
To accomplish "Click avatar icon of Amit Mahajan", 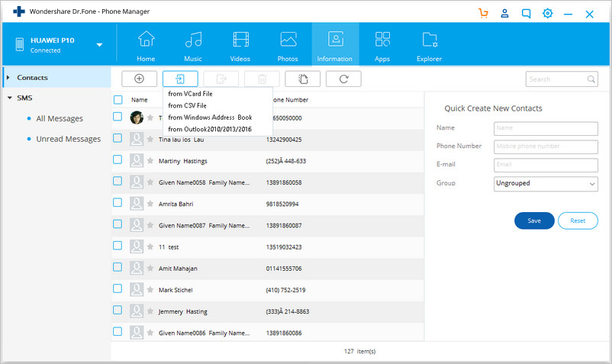I will [137, 268].
